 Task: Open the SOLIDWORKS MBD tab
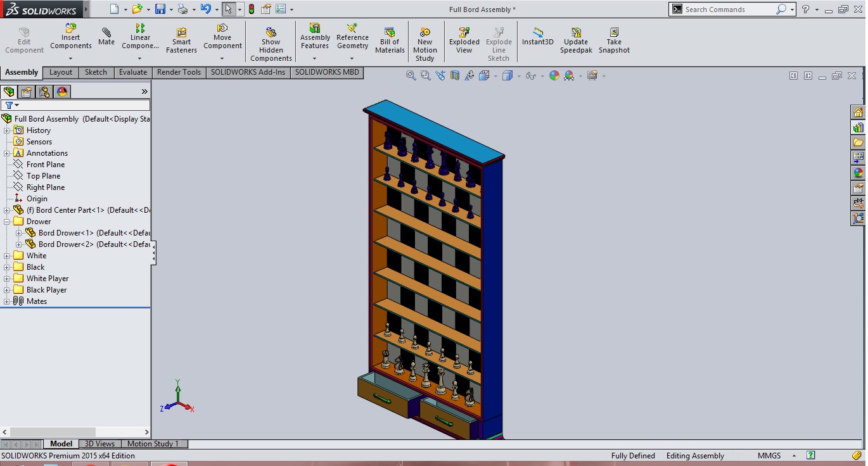pyautogui.click(x=327, y=72)
